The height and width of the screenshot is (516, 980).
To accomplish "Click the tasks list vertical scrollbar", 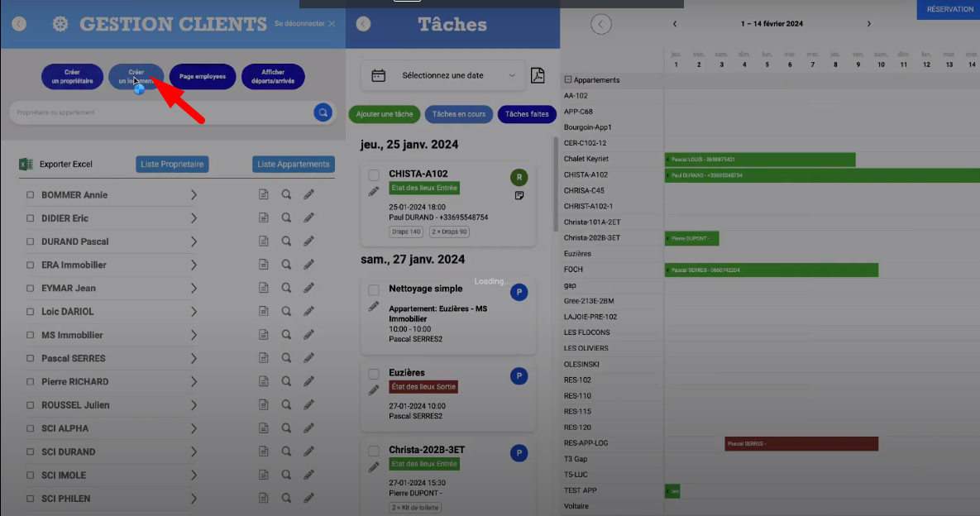I will click(x=556, y=186).
